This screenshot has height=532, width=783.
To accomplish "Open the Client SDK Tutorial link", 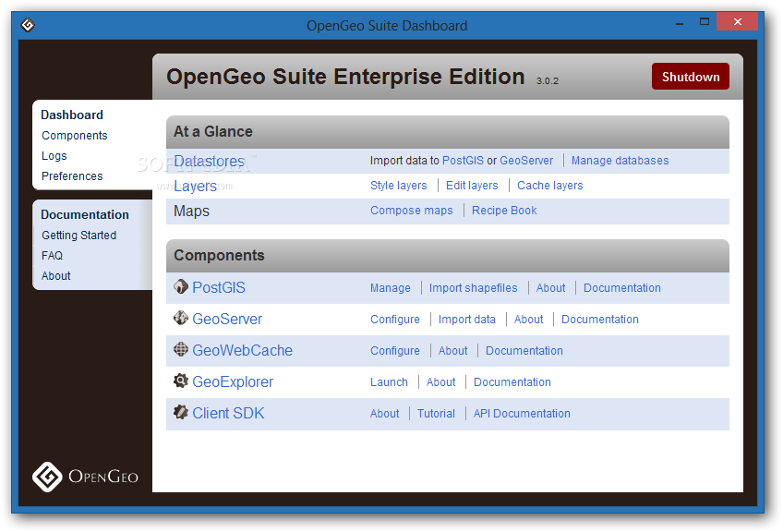I will click(x=436, y=414).
